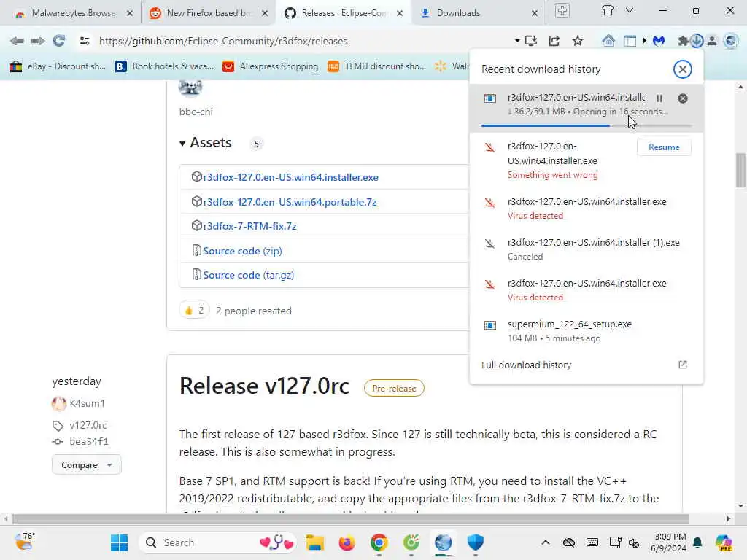Open the Malwarebytes extension icon
Screen dimensions: 747x560
(659, 41)
